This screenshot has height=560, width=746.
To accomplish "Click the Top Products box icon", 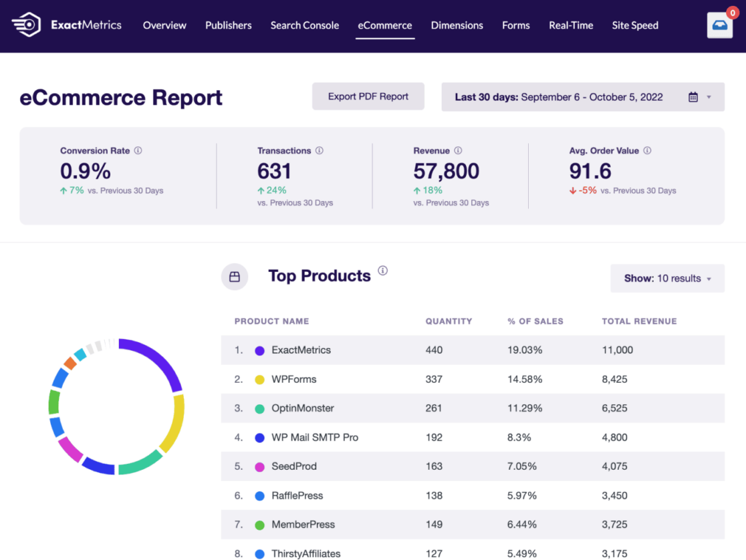I will click(x=235, y=277).
